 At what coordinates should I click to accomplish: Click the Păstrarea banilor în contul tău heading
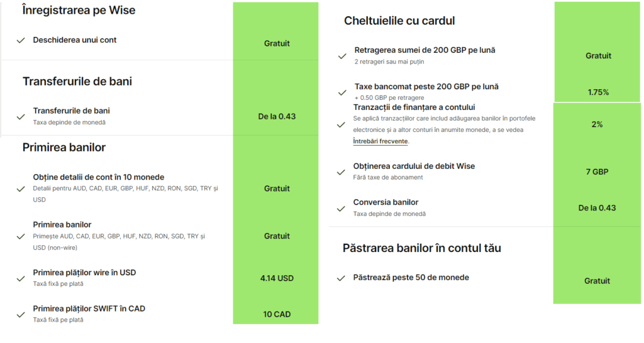(x=421, y=248)
